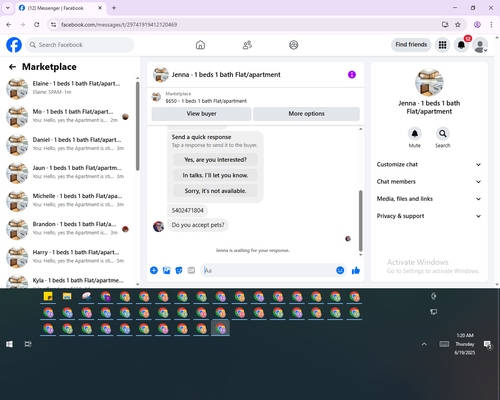Bookmark this page with the star icon
This screenshot has width=500, height=400.
[x=458, y=24]
